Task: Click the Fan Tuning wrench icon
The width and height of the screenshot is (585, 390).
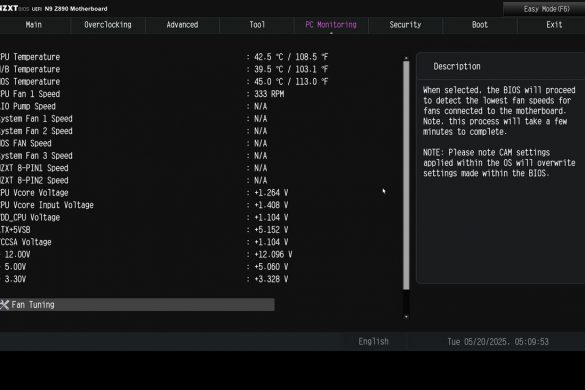Action: [x=4, y=305]
